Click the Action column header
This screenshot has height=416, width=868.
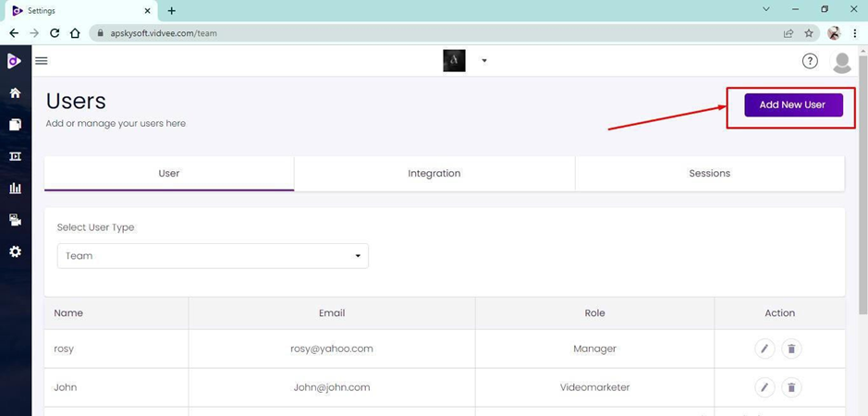(780, 313)
